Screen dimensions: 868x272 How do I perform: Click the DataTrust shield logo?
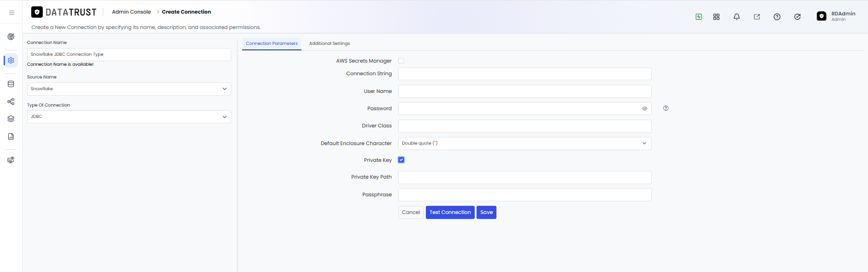pos(37,12)
